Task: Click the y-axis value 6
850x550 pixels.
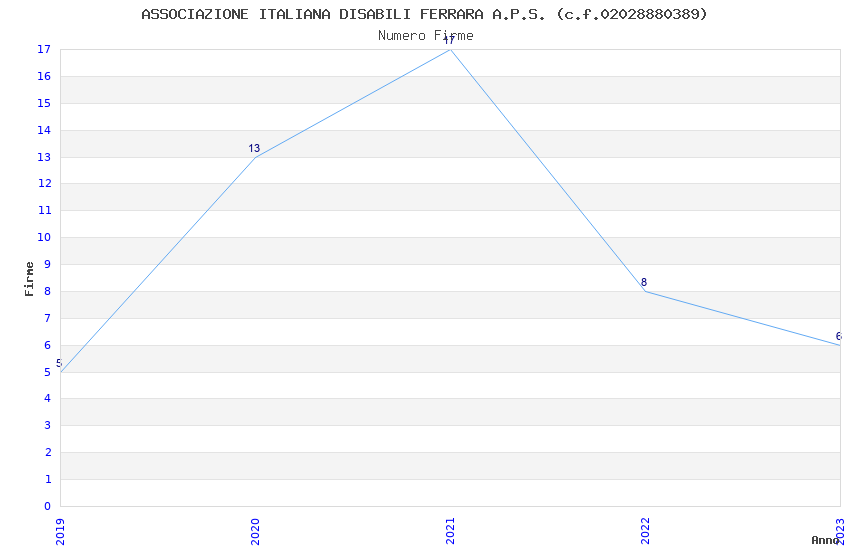Action: [48, 345]
